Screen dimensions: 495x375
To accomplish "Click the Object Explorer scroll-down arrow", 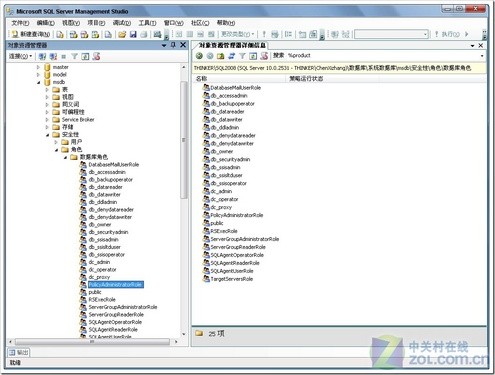I will click(x=184, y=334).
